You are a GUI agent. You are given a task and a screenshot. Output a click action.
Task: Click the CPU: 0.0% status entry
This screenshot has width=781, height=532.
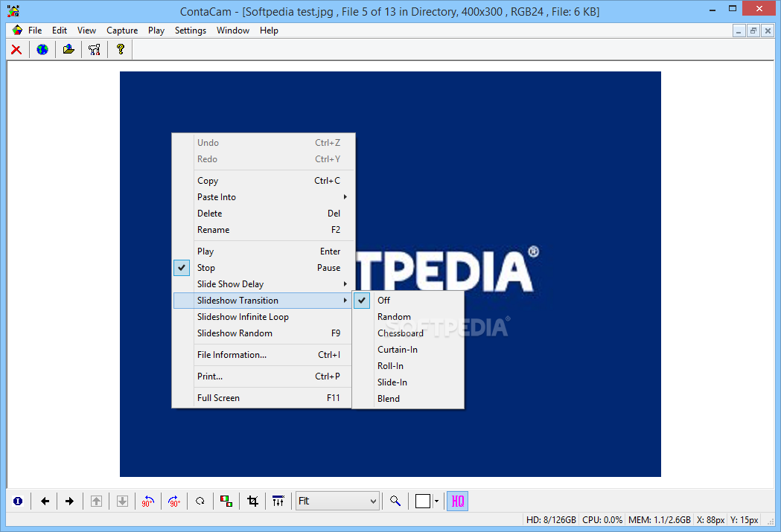click(602, 520)
